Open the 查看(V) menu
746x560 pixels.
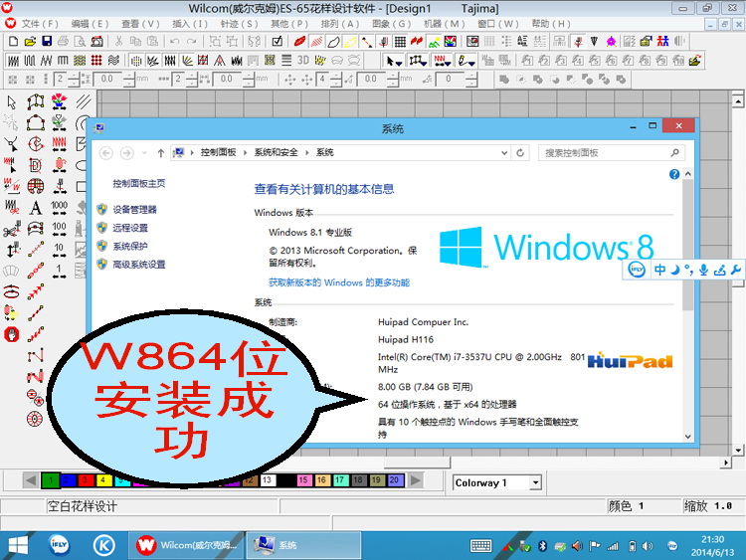point(140,24)
